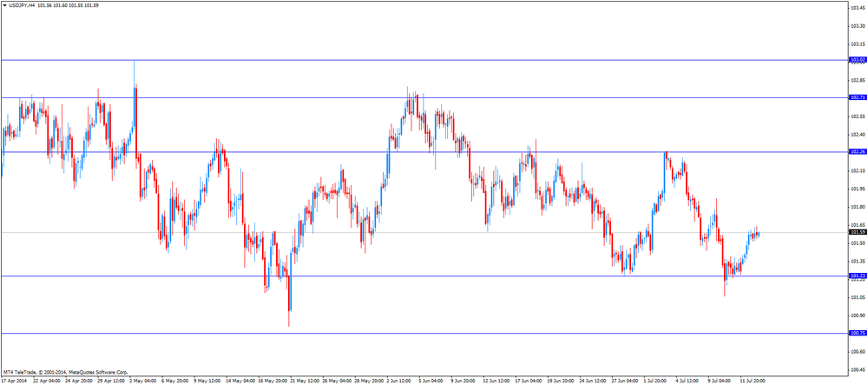The height and width of the screenshot is (385, 868).
Task: Click the 102.55 price scale label
Action: (x=858, y=116)
